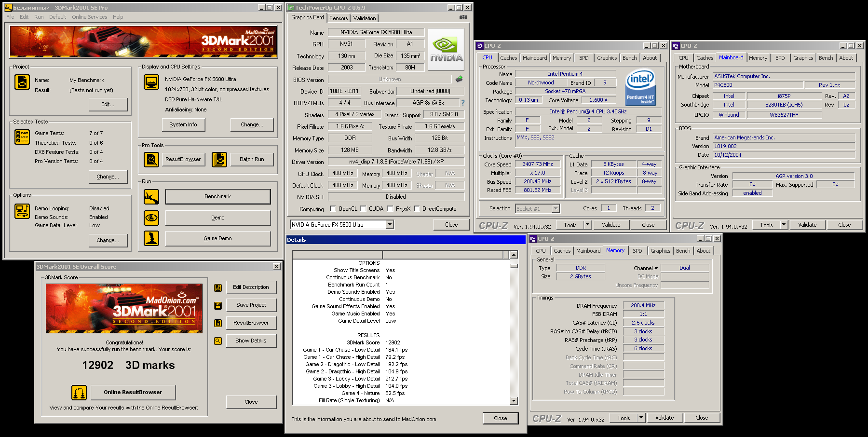Click the Batch Run icon
This screenshot has height=437, width=868.
tap(219, 159)
